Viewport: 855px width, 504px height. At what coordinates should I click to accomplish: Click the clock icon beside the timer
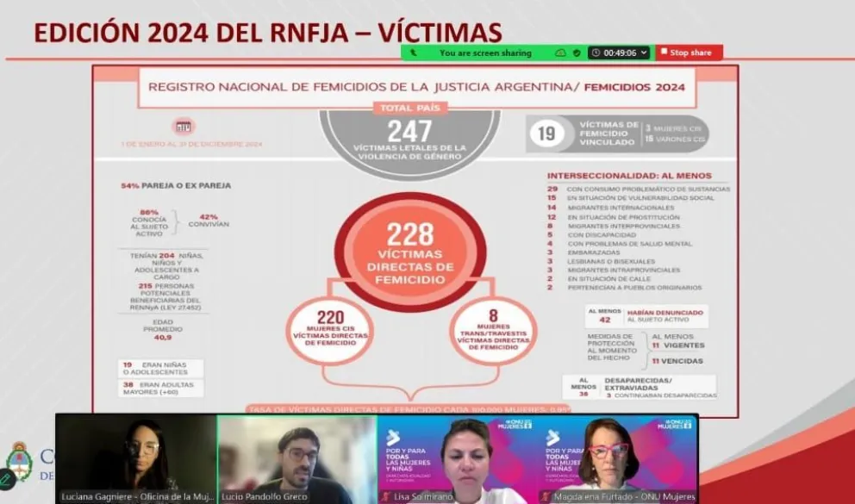(596, 53)
